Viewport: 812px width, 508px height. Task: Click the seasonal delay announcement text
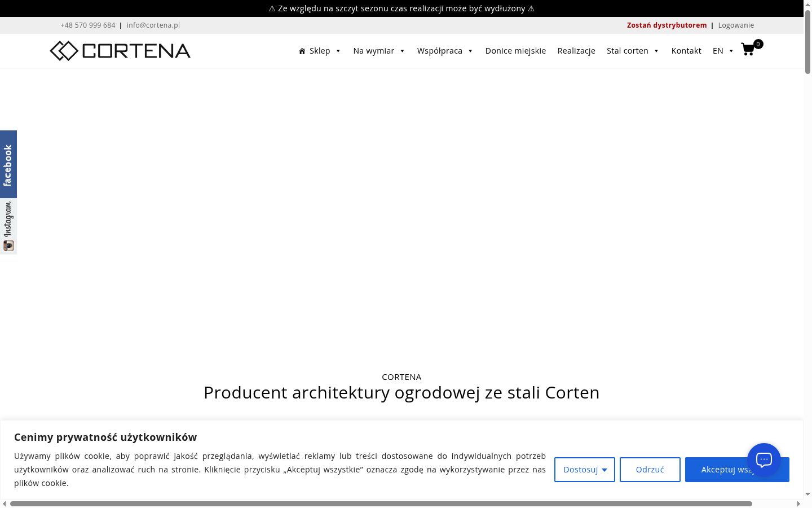(401, 8)
